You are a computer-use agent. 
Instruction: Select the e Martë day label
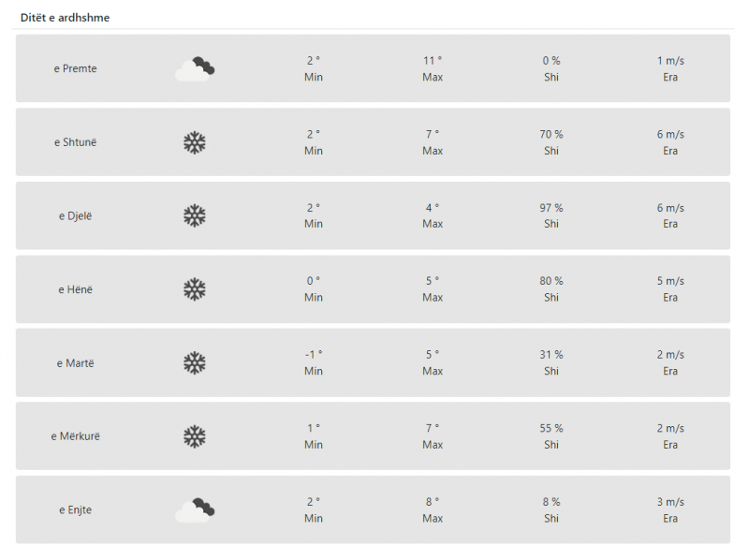tap(75, 363)
